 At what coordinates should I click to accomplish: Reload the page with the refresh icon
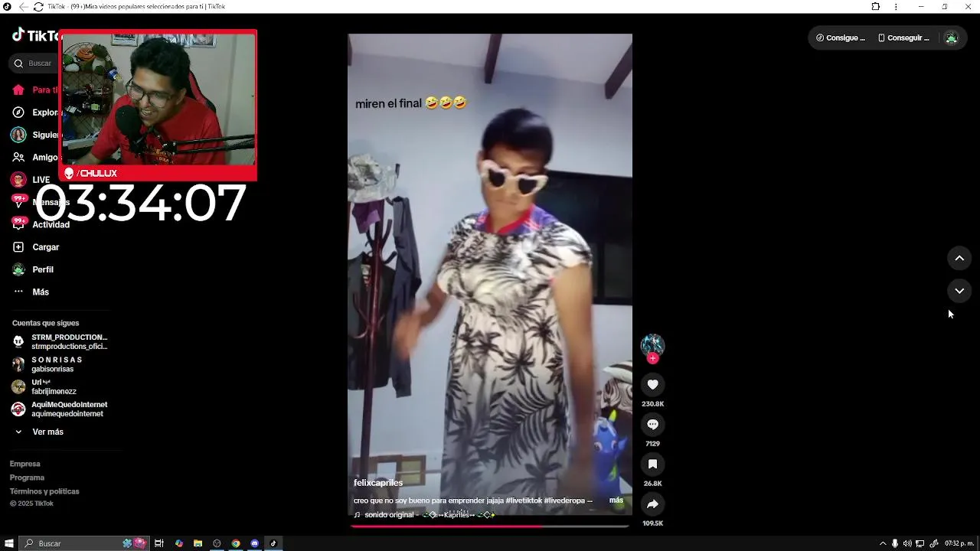coord(38,7)
